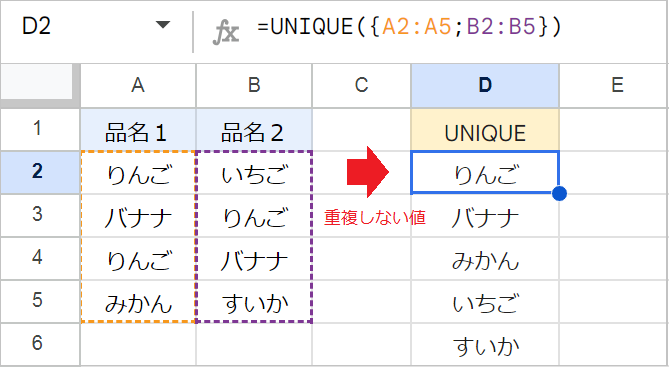The height and width of the screenshot is (368, 669).
Task: Click cell D1 labeled UNIQUE
Action: 485,129
